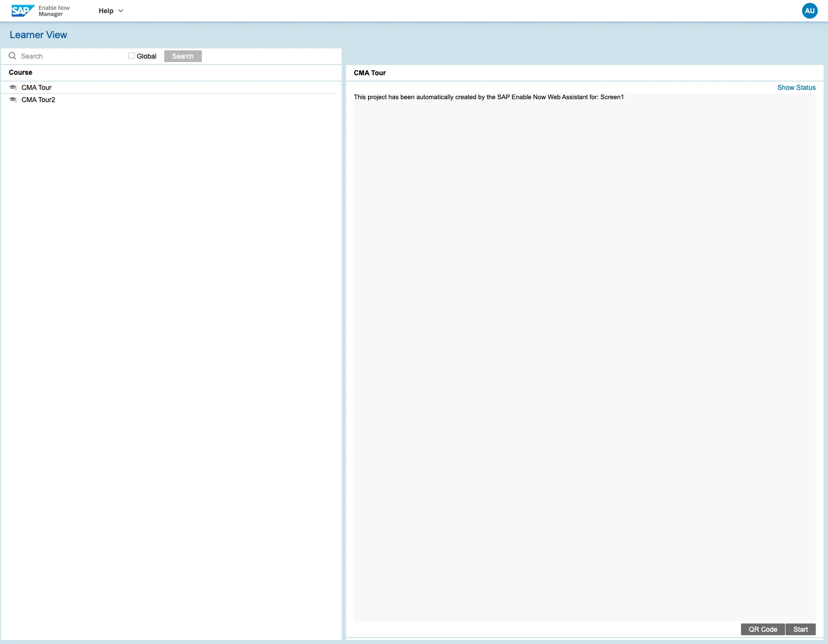Image resolution: width=828 pixels, height=644 pixels.
Task: Click the Global label text
Action: pyautogui.click(x=147, y=56)
